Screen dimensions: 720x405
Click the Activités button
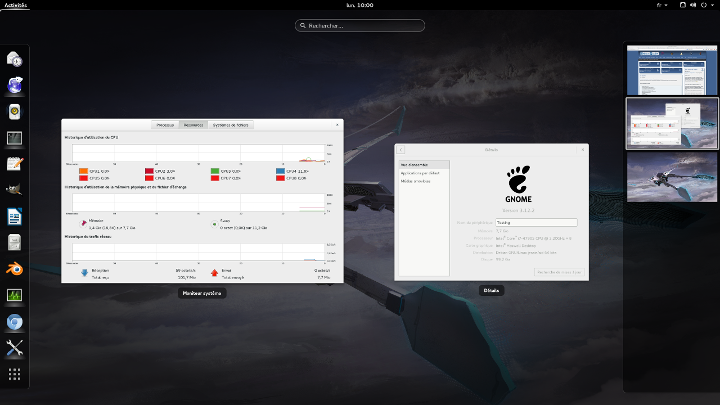pos(16,5)
